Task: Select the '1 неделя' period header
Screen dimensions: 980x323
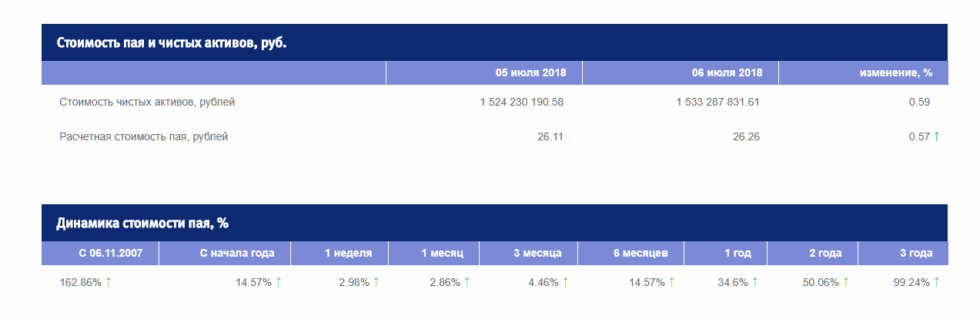Action: pos(348,253)
